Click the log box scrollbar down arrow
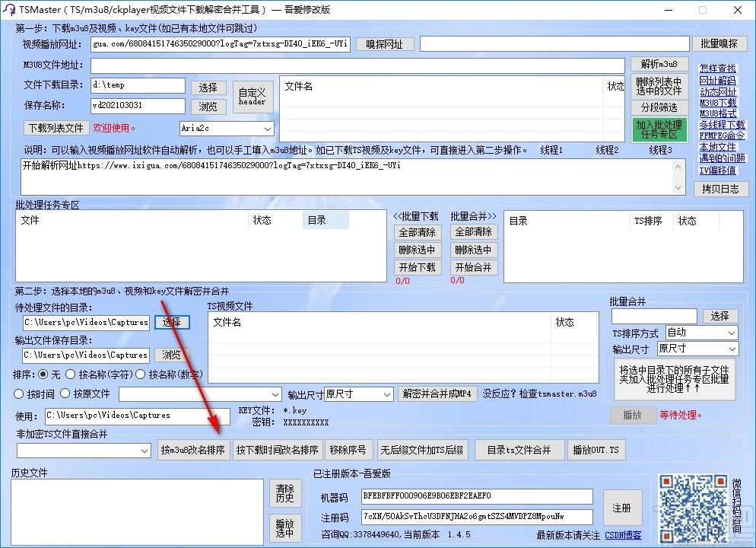Image resolution: width=756 pixels, height=548 pixels. 678,188
